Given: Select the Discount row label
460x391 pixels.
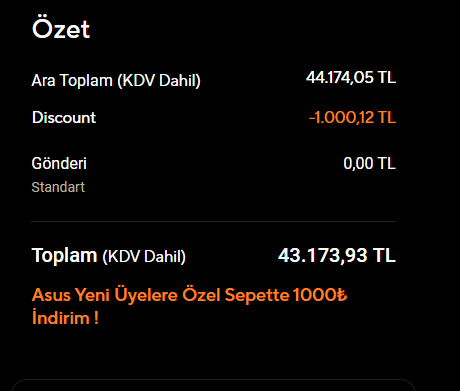Looking at the screenshot, I should tap(64, 117).
